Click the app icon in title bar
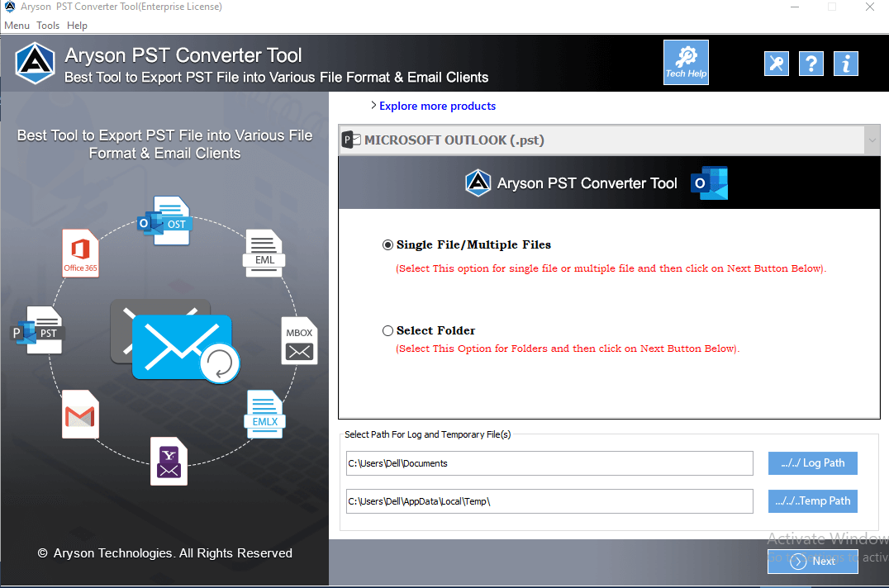The image size is (889, 588). click(10, 7)
